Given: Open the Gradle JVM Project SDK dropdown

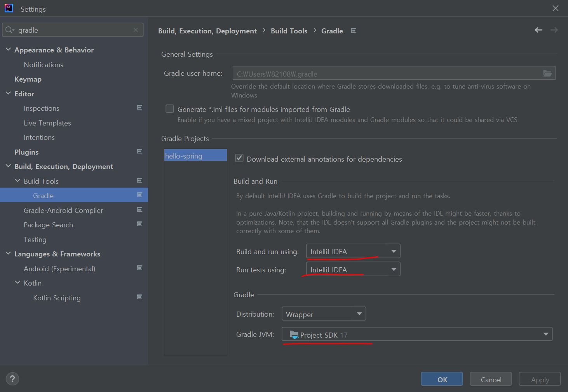Looking at the screenshot, I should [x=417, y=334].
